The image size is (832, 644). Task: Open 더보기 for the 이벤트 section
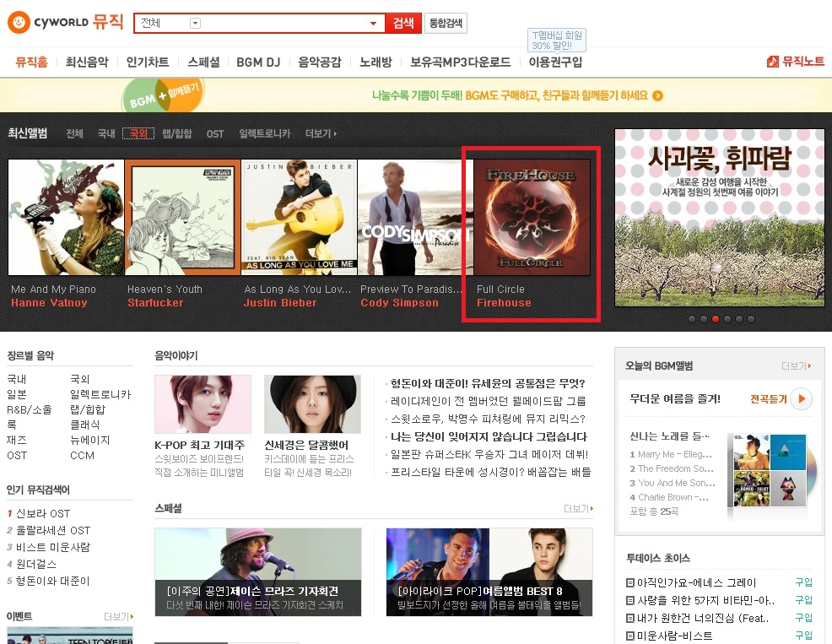coord(119,616)
